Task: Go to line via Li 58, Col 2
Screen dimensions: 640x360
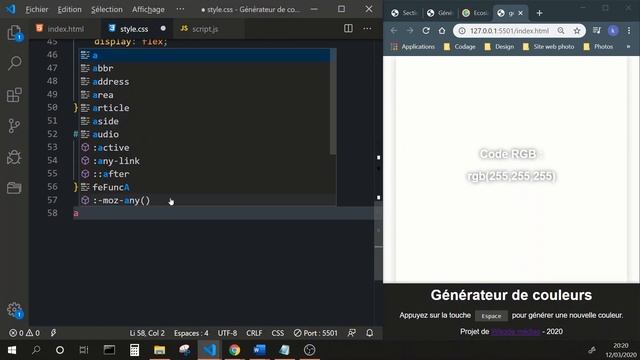Action: click(147, 333)
